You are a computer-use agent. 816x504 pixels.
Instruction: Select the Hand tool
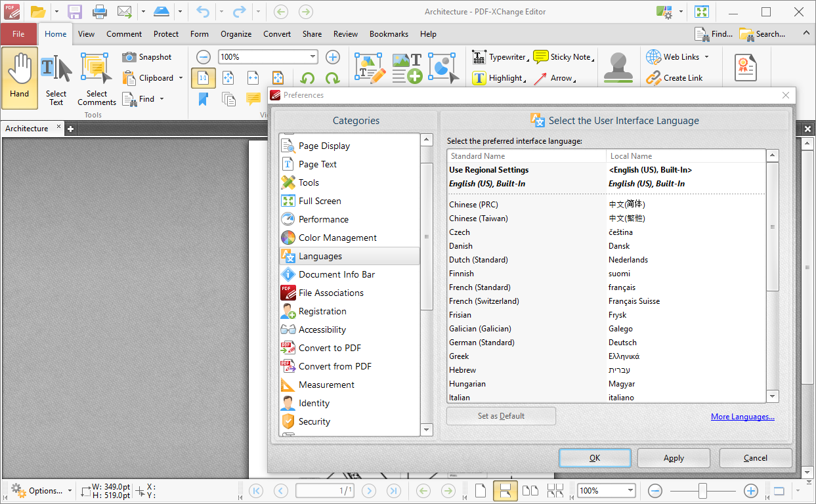point(20,78)
